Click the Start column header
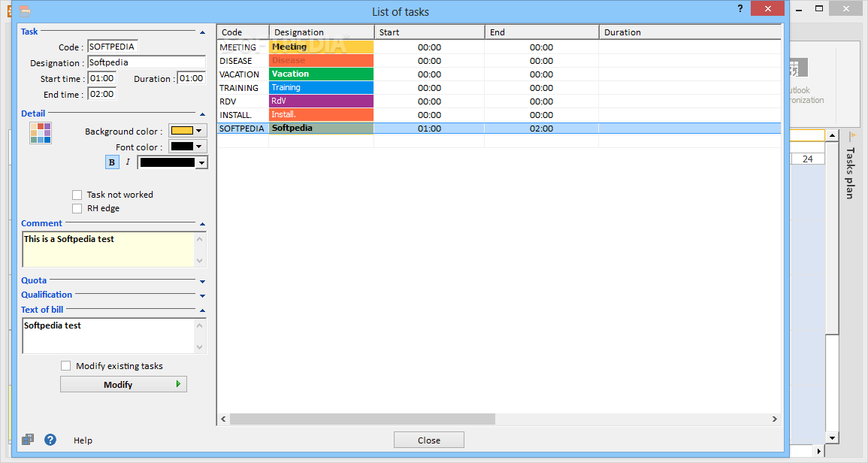Image resolution: width=868 pixels, height=463 pixels. (x=430, y=32)
